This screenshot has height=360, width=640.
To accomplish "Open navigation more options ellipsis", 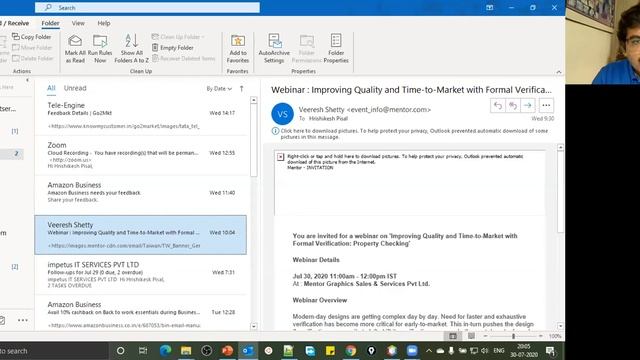I will click(x=23, y=320).
